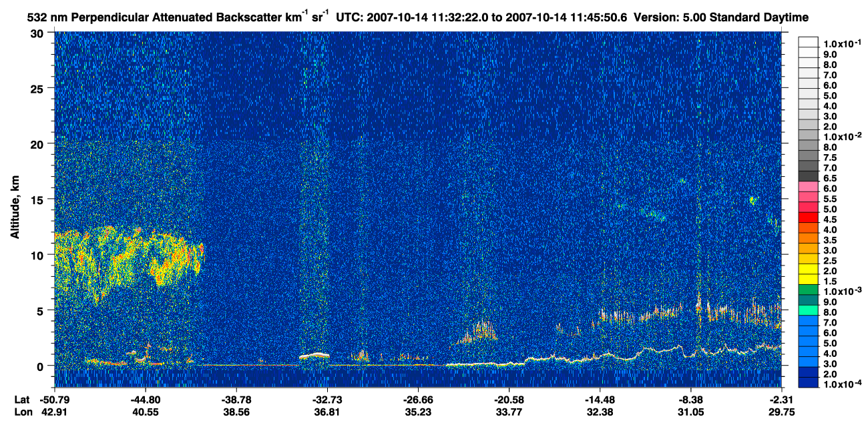Select the 1.0x10-3 colorbar label
Screen dimensions: 868x445
pos(843,292)
